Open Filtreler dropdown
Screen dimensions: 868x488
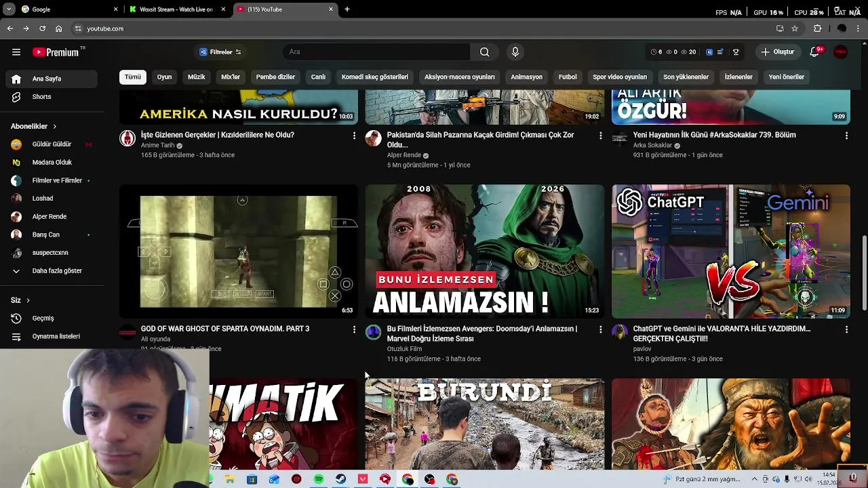(x=220, y=52)
